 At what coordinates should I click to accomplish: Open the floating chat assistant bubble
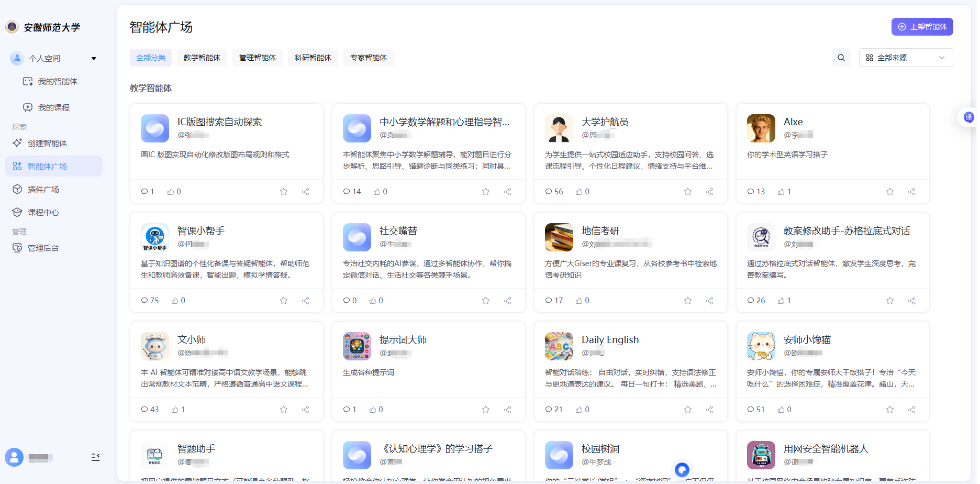point(682,469)
